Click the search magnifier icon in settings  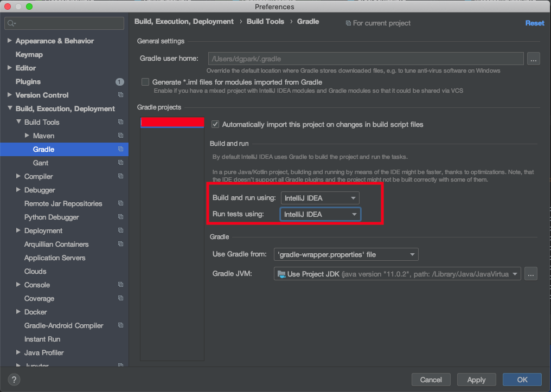pos(11,23)
